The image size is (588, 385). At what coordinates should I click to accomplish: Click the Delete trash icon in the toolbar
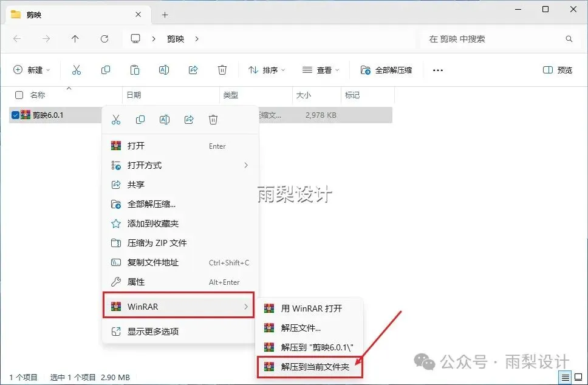222,70
